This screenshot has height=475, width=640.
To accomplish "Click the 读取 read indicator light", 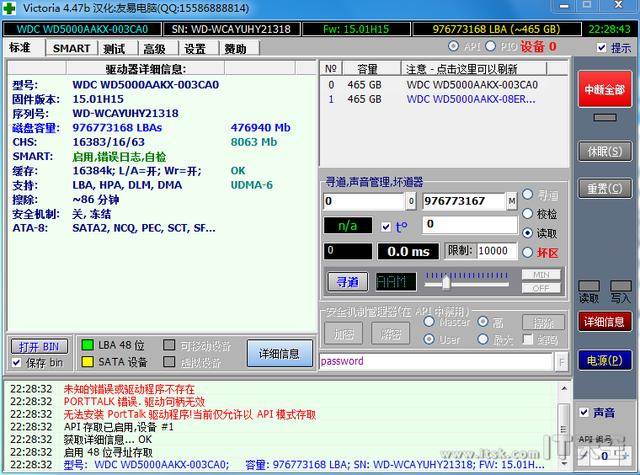I will coord(589,286).
